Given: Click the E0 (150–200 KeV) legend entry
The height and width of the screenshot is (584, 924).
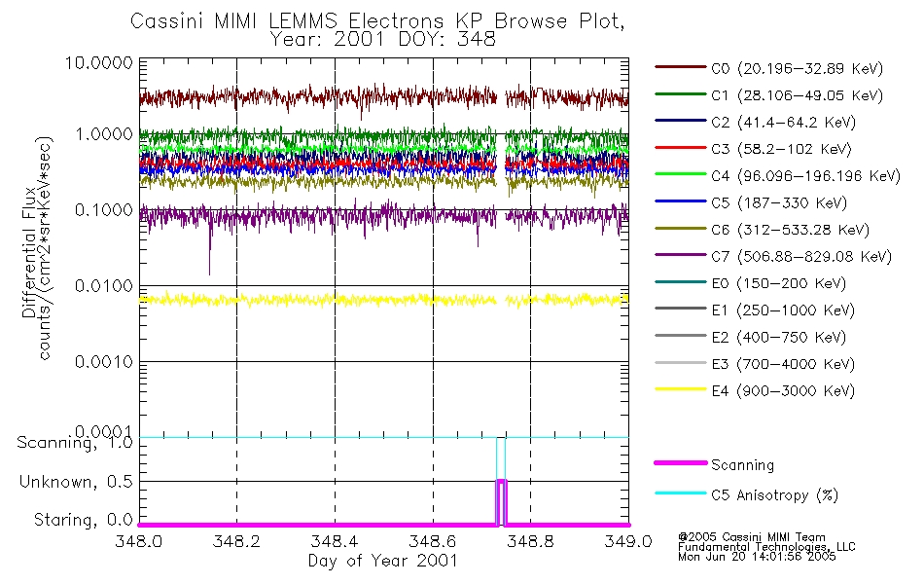Looking at the screenshot, I should coord(751,283).
